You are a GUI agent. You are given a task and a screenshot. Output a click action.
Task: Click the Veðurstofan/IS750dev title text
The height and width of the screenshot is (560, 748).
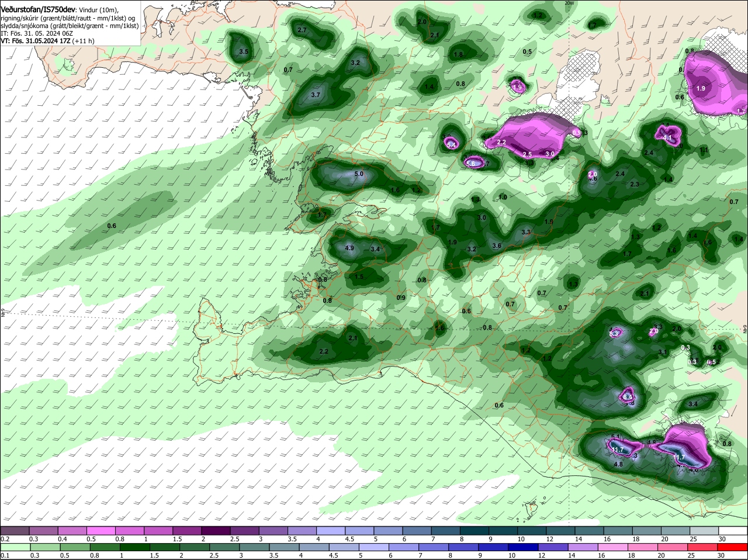tap(38, 10)
